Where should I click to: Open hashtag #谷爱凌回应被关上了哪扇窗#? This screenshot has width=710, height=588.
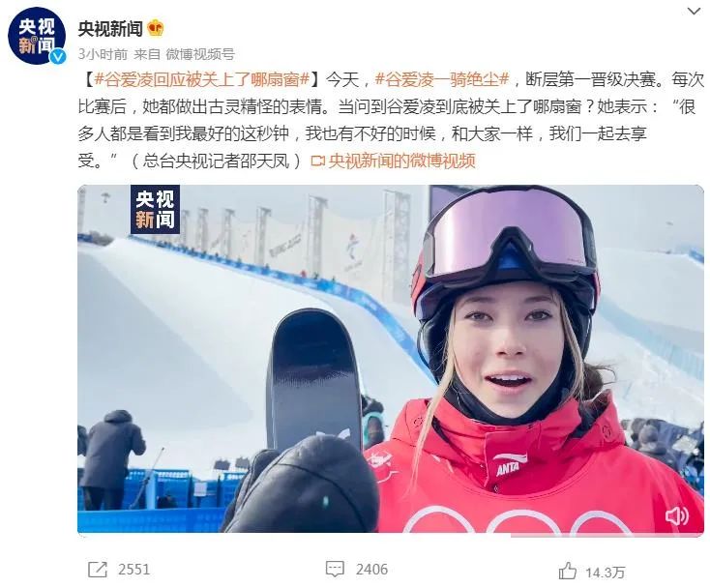click(202, 80)
